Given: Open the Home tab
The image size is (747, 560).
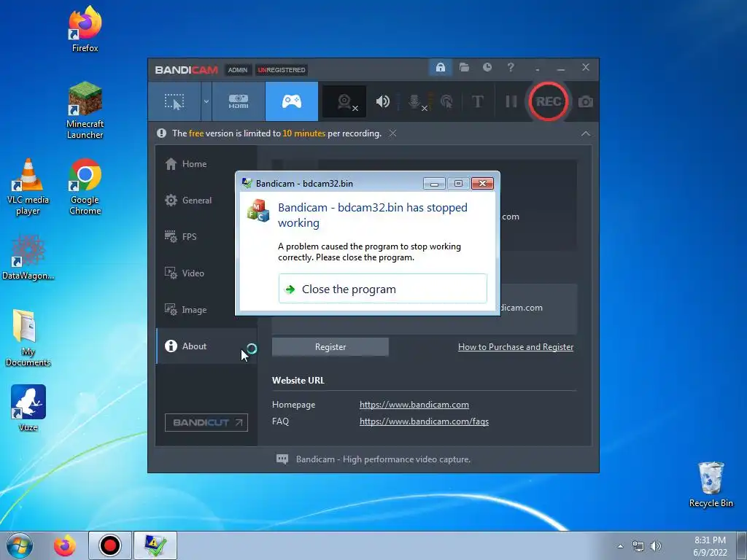Looking at the screenshot, I should click(x=206, y=164).
